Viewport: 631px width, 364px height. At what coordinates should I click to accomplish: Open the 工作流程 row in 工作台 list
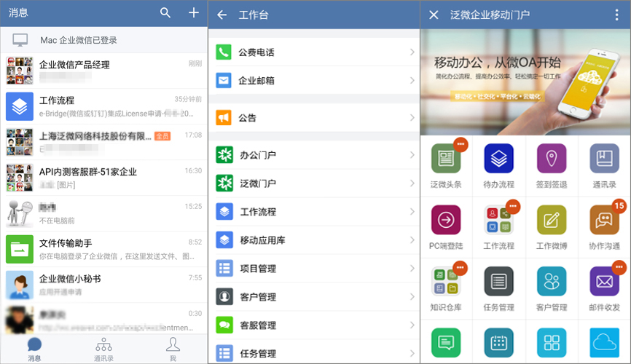(x=314, y=212)
